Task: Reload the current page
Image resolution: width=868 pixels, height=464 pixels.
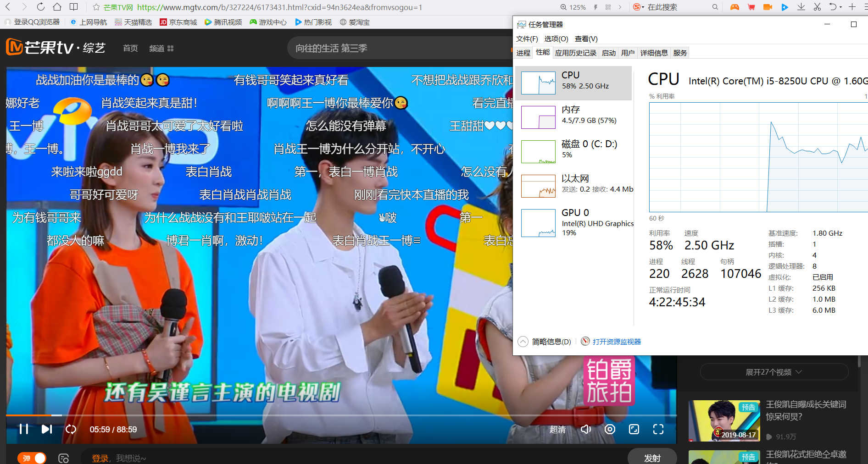Action: pos(41,7)
